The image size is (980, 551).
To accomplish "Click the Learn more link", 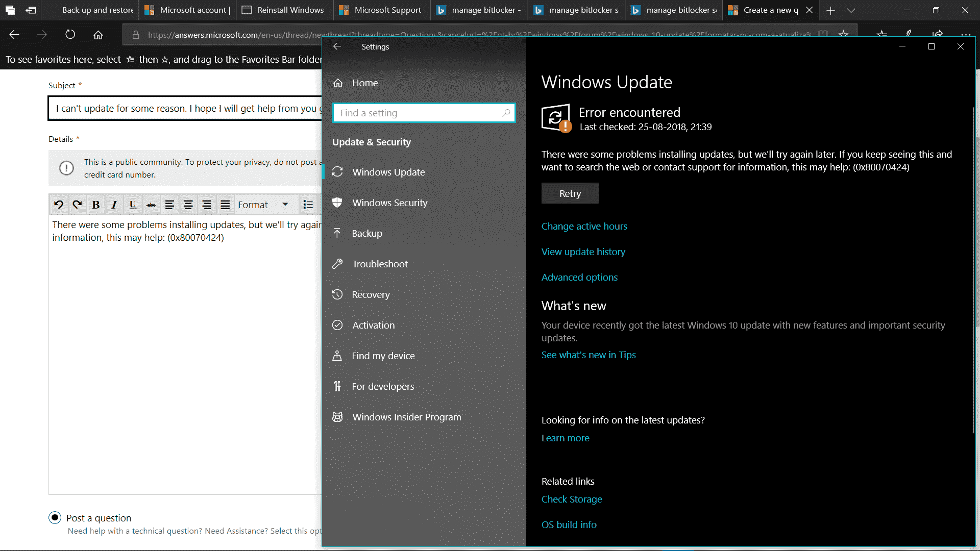I will click(x=565, y=438).
